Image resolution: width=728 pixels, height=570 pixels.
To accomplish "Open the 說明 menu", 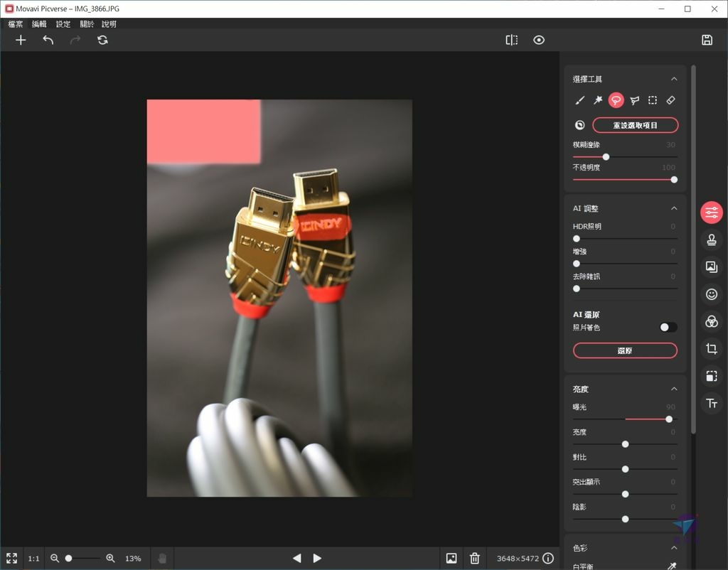I will (x=109, y=24).
